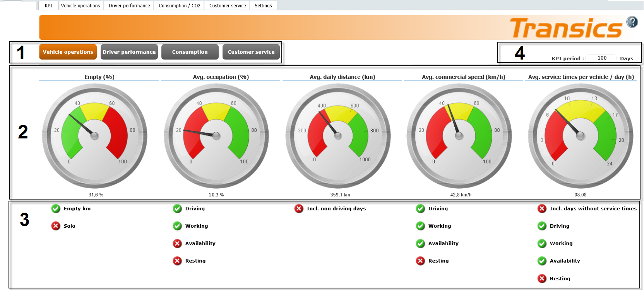Click the Avg. commercial speed gauge

[459, 136]
